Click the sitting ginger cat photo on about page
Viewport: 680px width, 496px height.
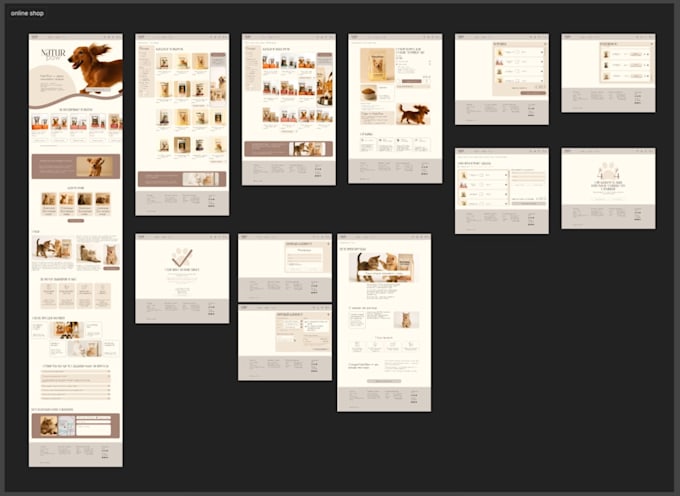pos(406,320)
